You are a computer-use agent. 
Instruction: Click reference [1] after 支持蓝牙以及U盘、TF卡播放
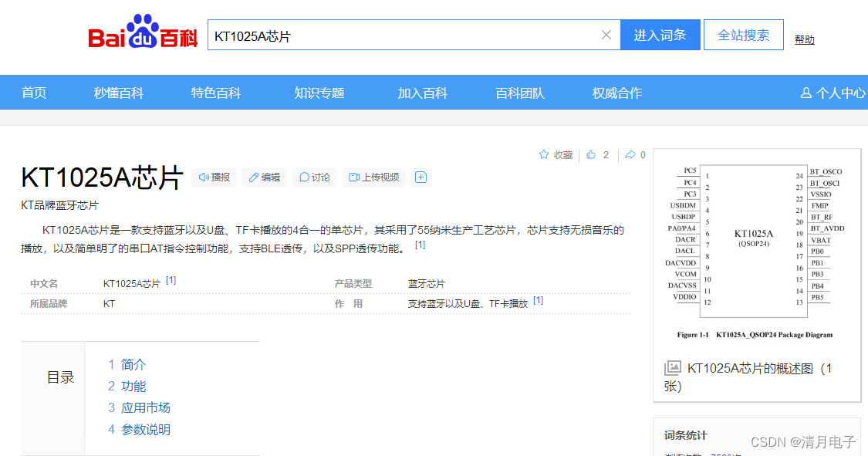pyautogui.click(x=538, y=300)
